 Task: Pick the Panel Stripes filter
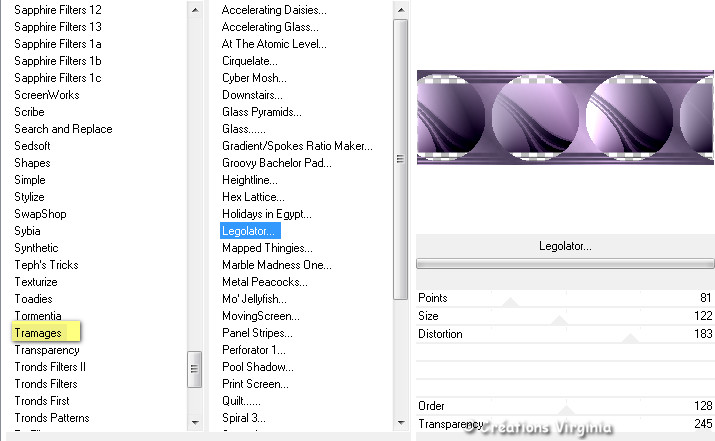(x=257, y=333)
